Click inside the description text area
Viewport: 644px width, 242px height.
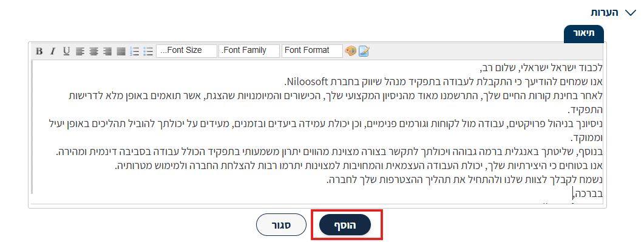(x=317, y=131)
